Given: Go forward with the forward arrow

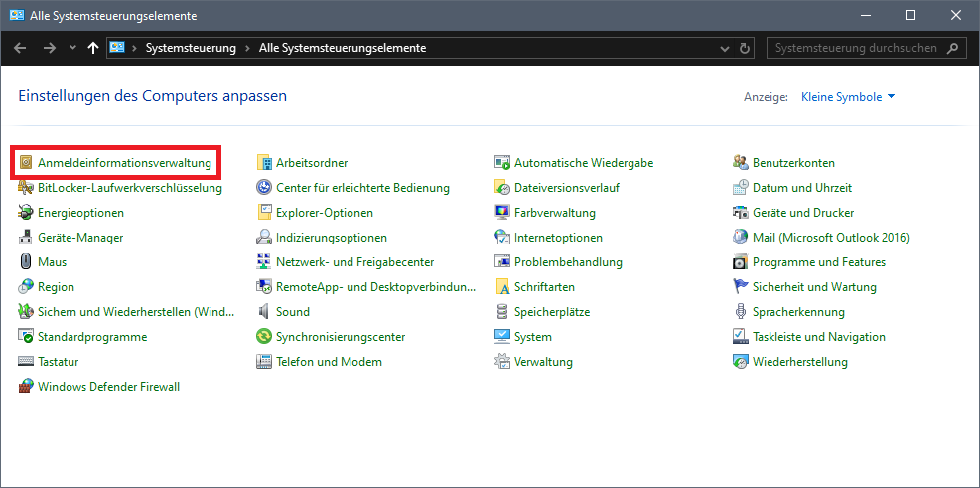Looking at the screenshot, I should tap(50, 48).
